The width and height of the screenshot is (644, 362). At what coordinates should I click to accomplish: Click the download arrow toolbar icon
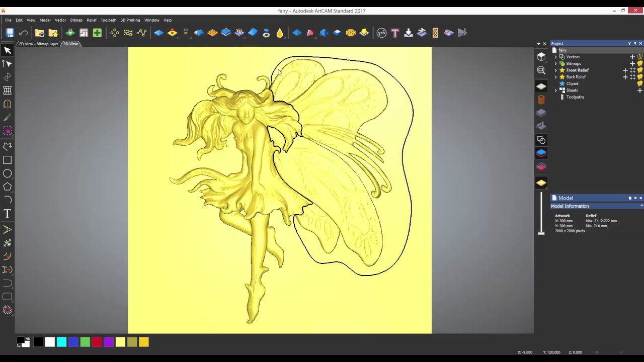pos(409,33)
